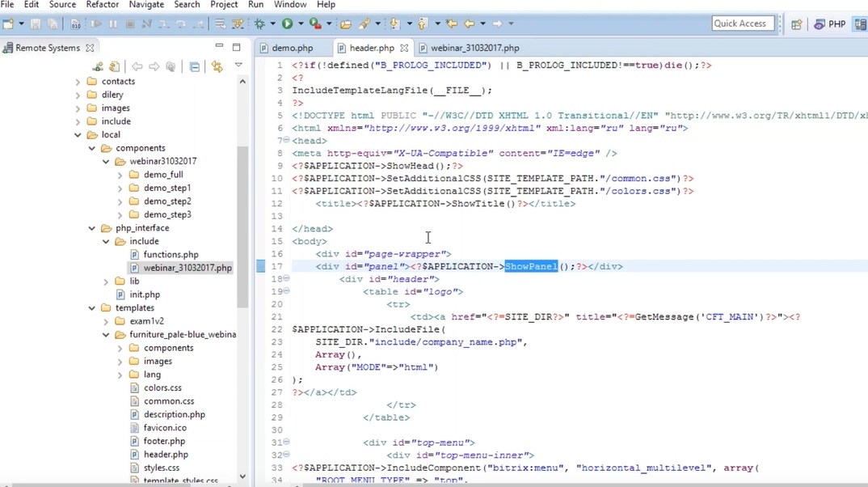
Task: Click the highlighted ShowPanel text on line 17
Action: pos(531,266)
